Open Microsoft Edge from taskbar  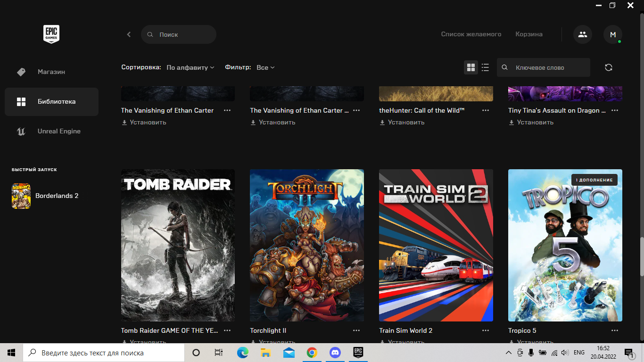242,353
